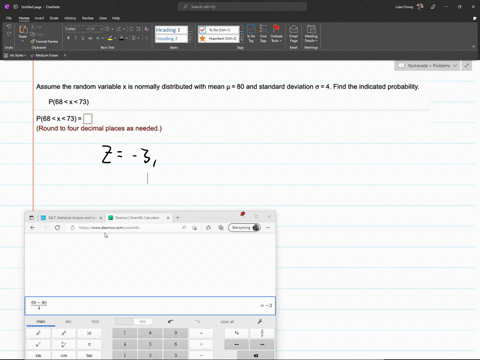480x360 pixels.
Task: Open the font name dropdown
Action: pos(88,29)
